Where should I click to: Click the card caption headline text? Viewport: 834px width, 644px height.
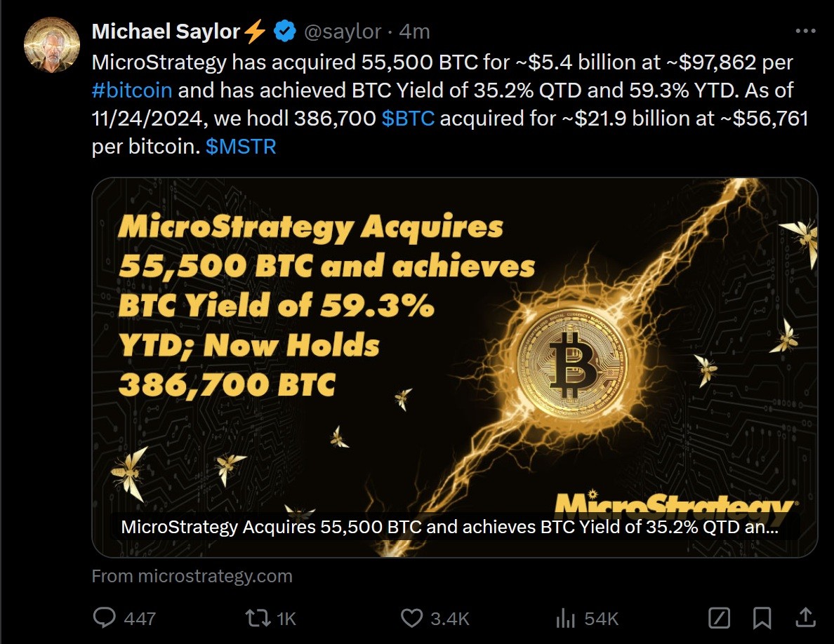[x=450, y=527]
